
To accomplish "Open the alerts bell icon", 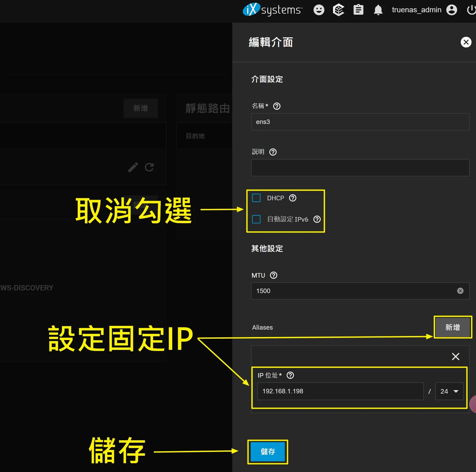I will pyautogui.click(x=378, y=10).
